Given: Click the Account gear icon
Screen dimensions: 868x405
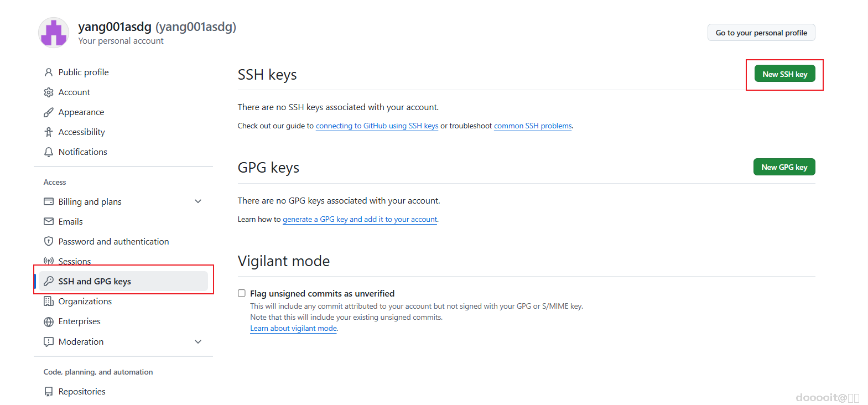Looking at the screenshot, I should 49,92.
